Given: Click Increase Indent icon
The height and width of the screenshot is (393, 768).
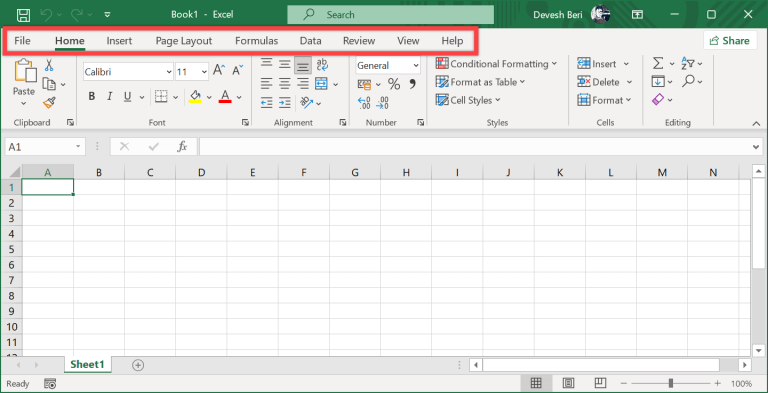Looking at the screenshot, I should 285,102.
